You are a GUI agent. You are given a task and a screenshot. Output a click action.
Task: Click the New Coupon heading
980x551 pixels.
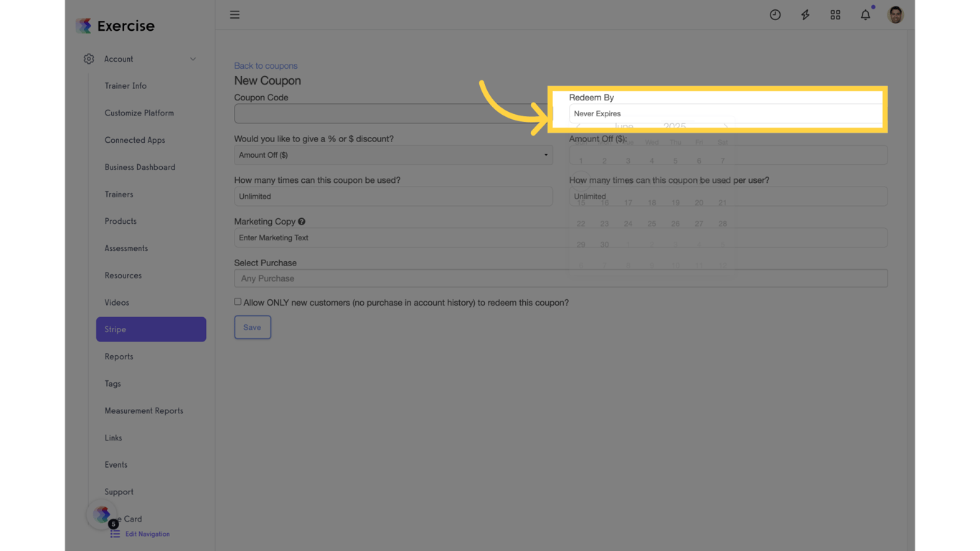click(268, 81)
